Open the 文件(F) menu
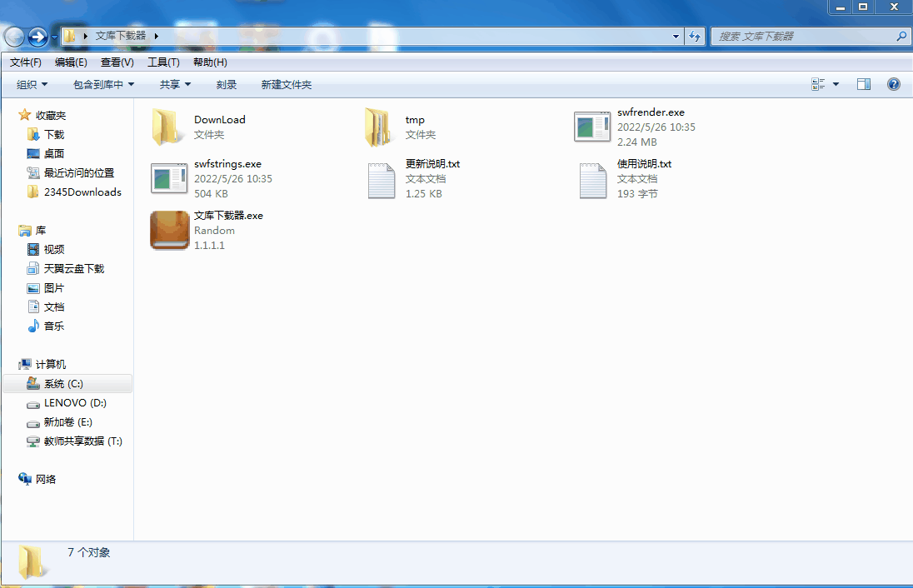 point(26,62)
